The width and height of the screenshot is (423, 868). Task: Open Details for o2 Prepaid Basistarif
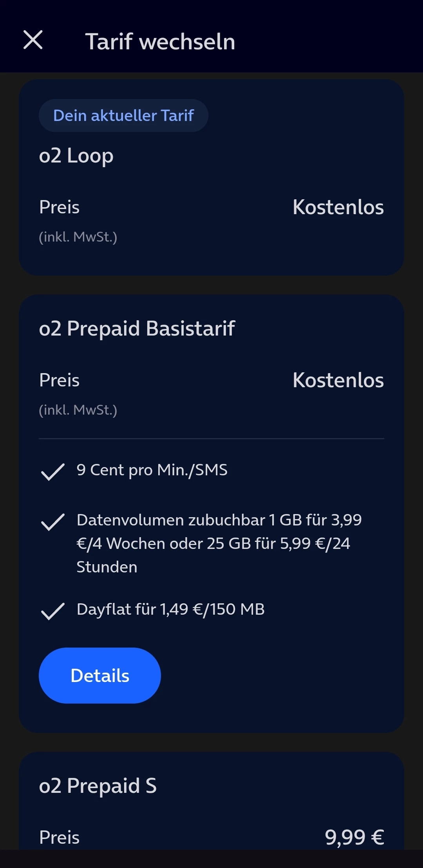click(100, 675)
